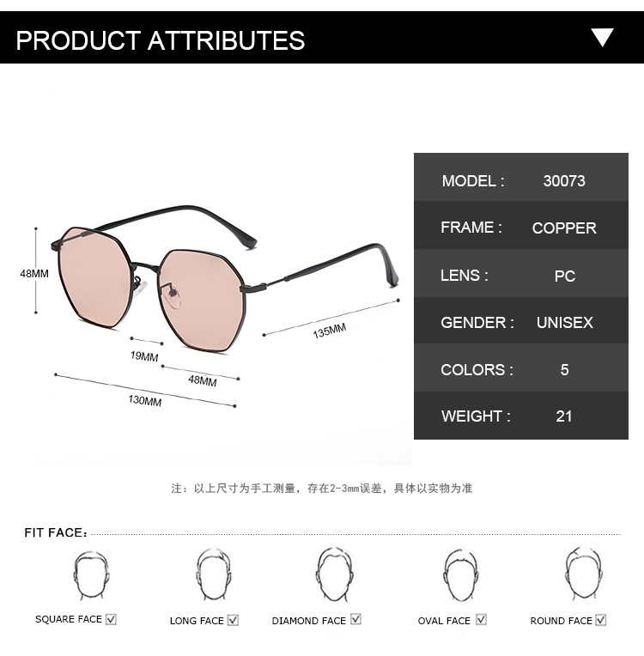Click the 130MM frame width label
The image size is (644, 656).
pos(145,401)
